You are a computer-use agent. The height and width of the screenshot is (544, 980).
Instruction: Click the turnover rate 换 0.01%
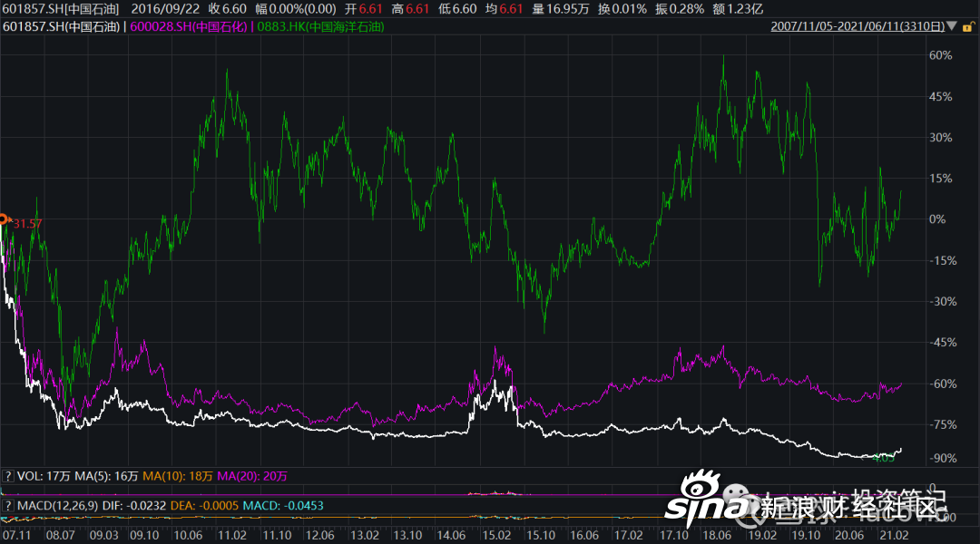pos(622,9)
